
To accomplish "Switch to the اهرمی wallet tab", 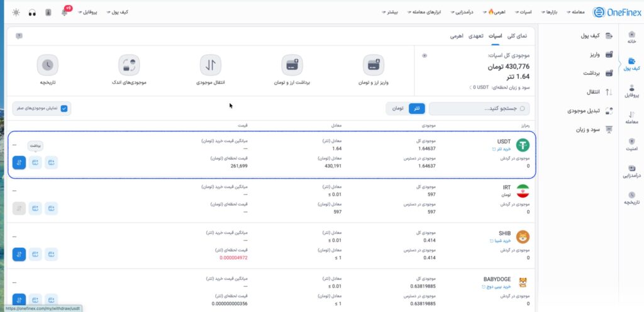I will (457, 36).
